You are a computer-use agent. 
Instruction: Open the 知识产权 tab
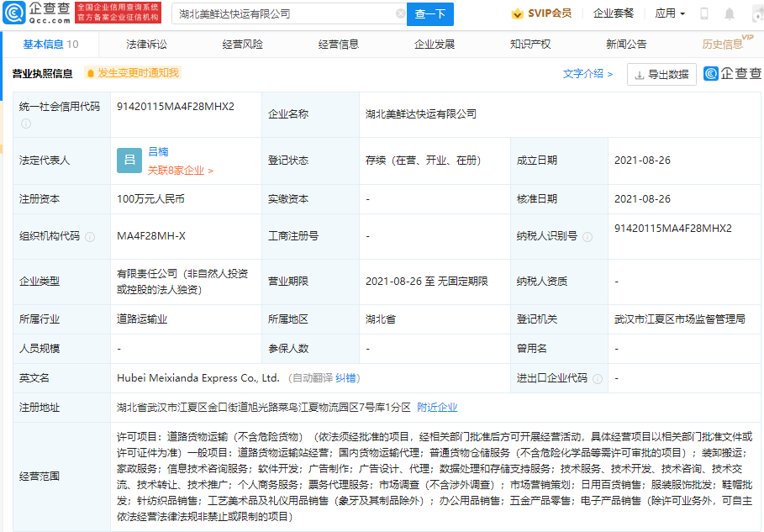click(x=530, y=45)
